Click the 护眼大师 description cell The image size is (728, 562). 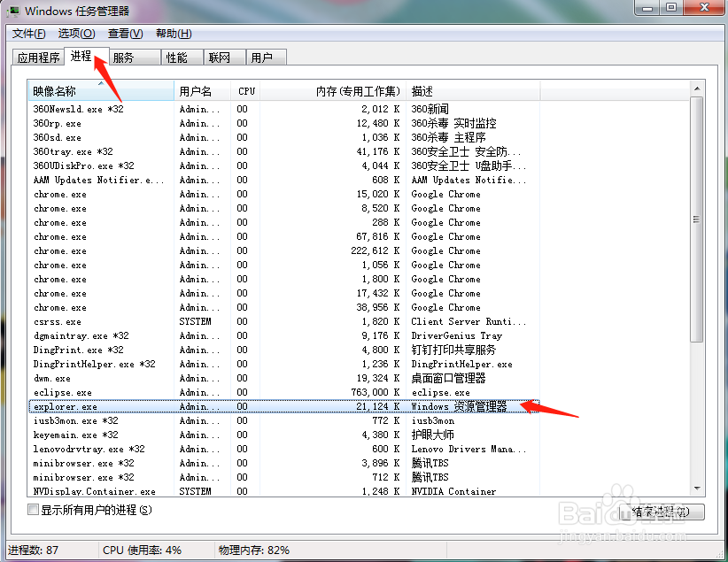coord(432,435)
